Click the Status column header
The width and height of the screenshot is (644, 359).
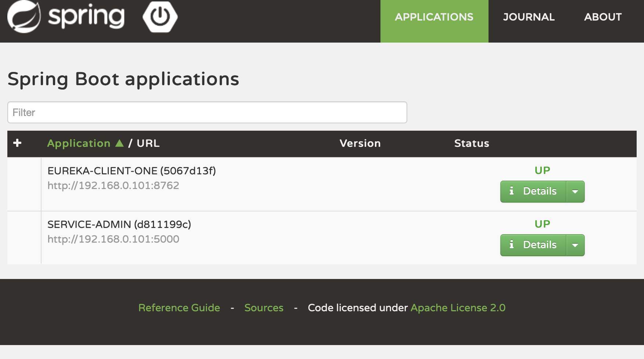coord(472,143)
